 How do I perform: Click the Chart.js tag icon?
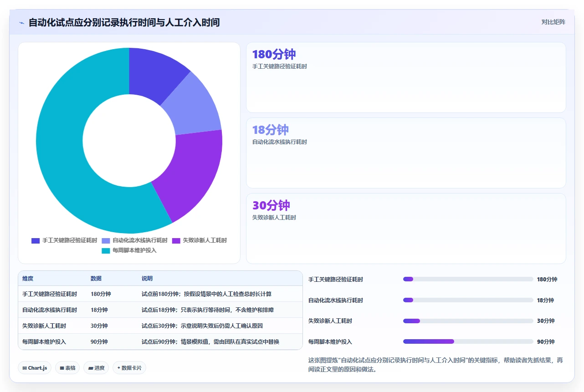[24, 368]
